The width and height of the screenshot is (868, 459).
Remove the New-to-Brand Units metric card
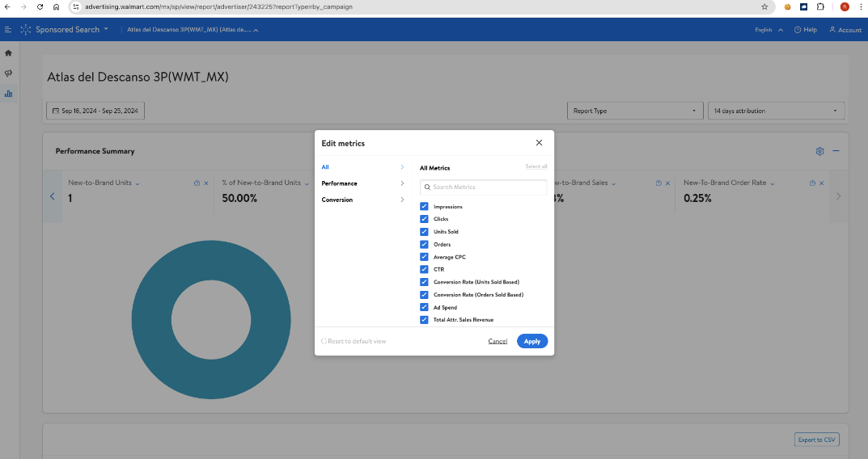206,183
